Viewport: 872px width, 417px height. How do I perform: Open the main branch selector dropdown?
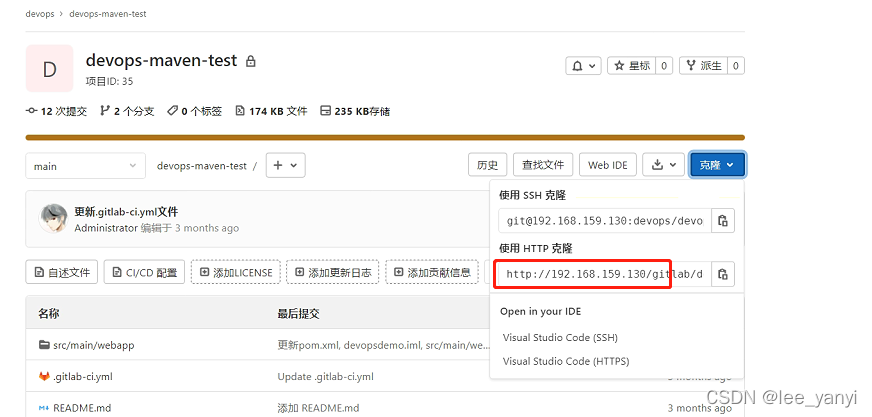86,166
